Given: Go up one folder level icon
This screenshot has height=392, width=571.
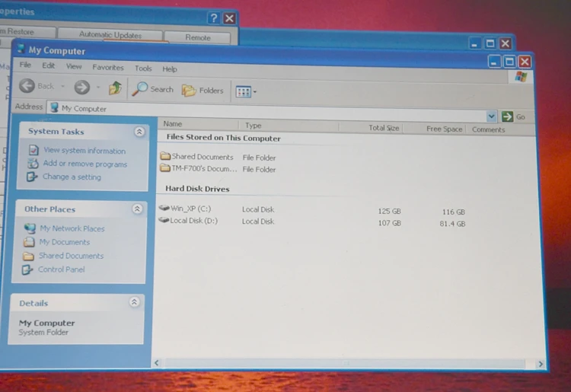Looking at the screenshot, I should click(115, 88).
